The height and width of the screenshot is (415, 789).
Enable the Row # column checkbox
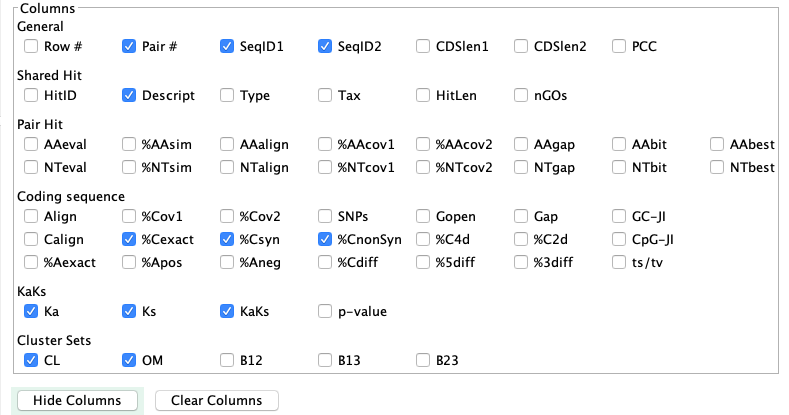[x=31, y=46]
